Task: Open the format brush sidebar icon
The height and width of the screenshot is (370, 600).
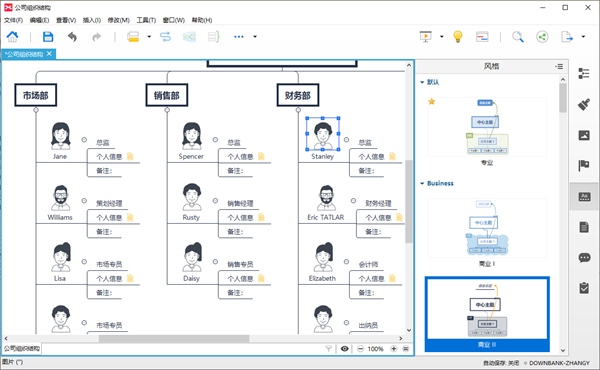Action: coord(584,104)
